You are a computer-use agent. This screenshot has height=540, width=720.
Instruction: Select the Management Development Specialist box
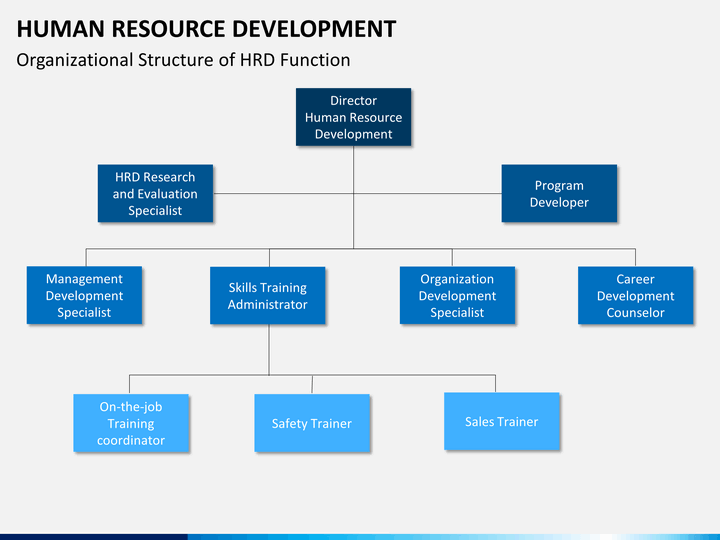84,295
